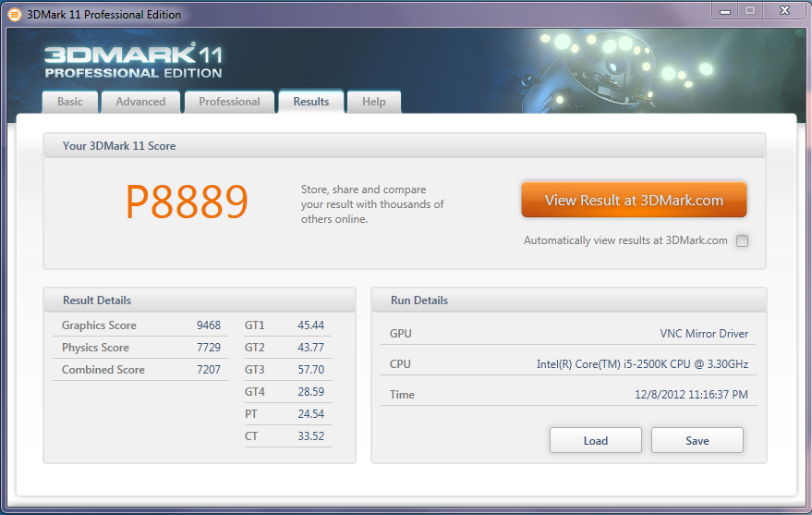Maximize the 3DMark 11 window
Image resolution: width=812 pixels, height=515 pixels.
tap(750, 10)
